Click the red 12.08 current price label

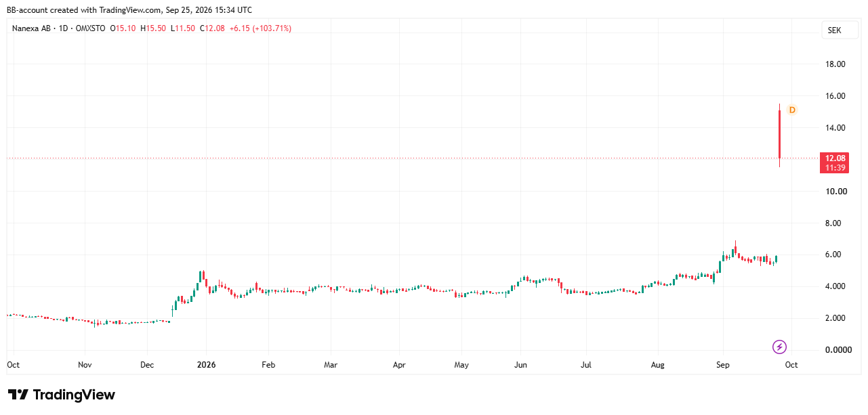click(834, 162)
